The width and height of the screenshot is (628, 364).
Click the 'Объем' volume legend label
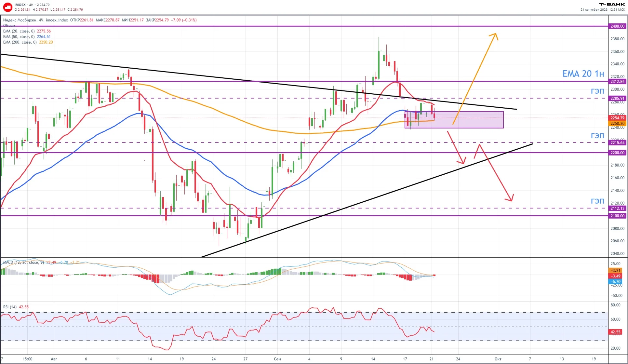coord(9,25)
